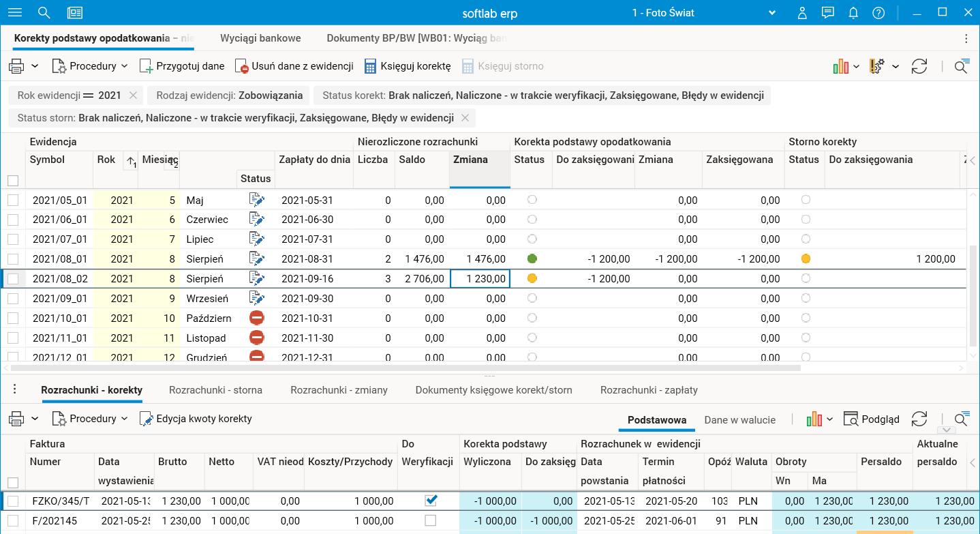Image resolution: width=980 pixels, height=534 pixels.
Task: Switch to Dane w walucie view
Action: point(740,419)
